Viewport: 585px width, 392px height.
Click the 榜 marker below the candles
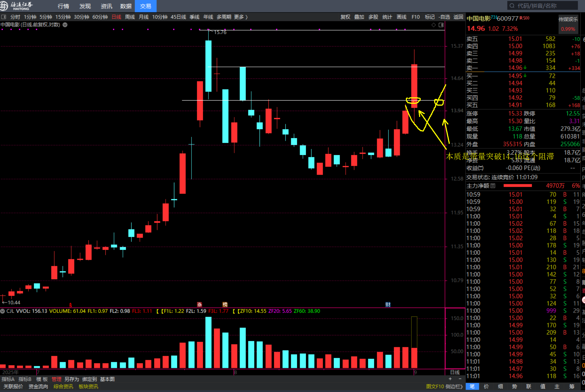(225, 304)
